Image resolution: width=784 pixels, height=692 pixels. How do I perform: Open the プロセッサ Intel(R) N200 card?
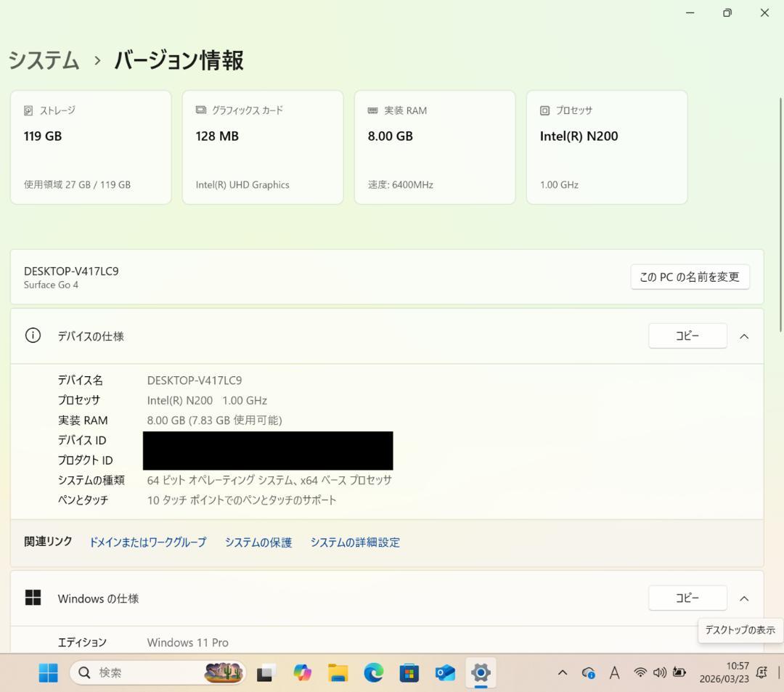tap(606, 147)
